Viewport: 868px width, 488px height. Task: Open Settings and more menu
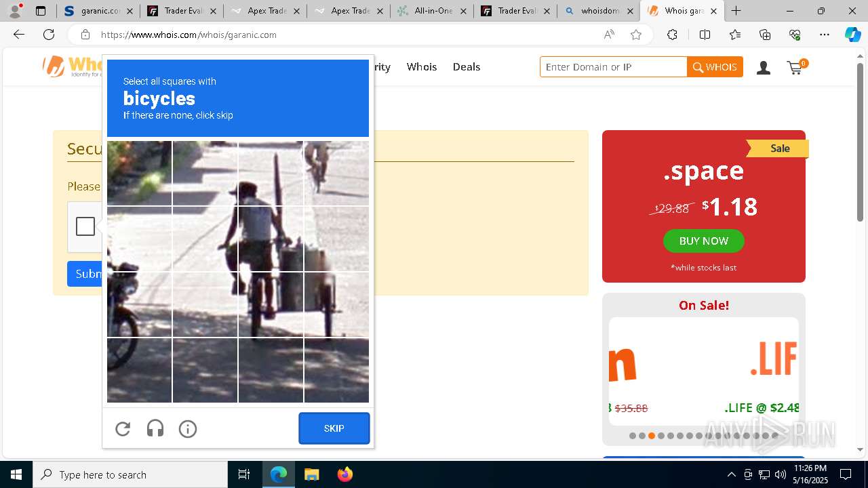pyautogui.click(x=825, y=35)
